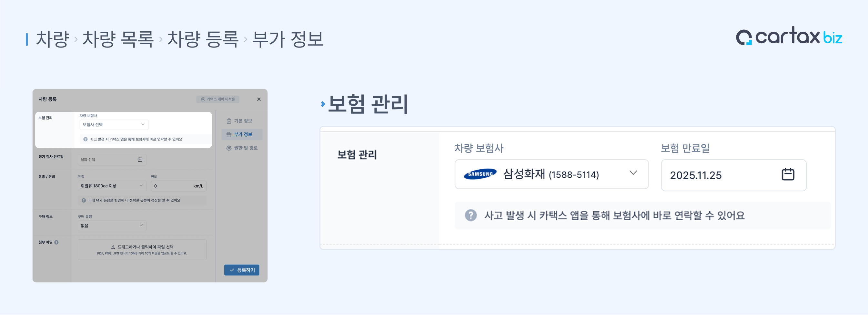Expand the 삼성화재 insurer dropdown arrow
The width and height of the screenshot is (868, 315).
633,173
